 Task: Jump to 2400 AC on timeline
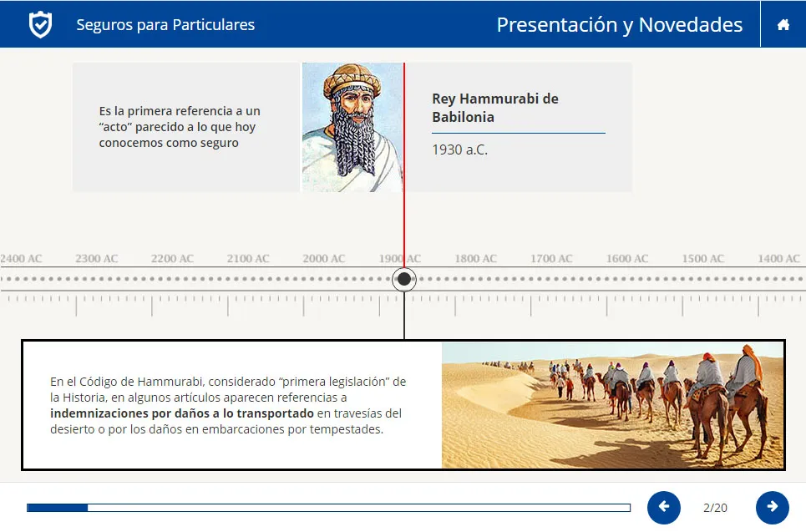[x=21, y=259]
